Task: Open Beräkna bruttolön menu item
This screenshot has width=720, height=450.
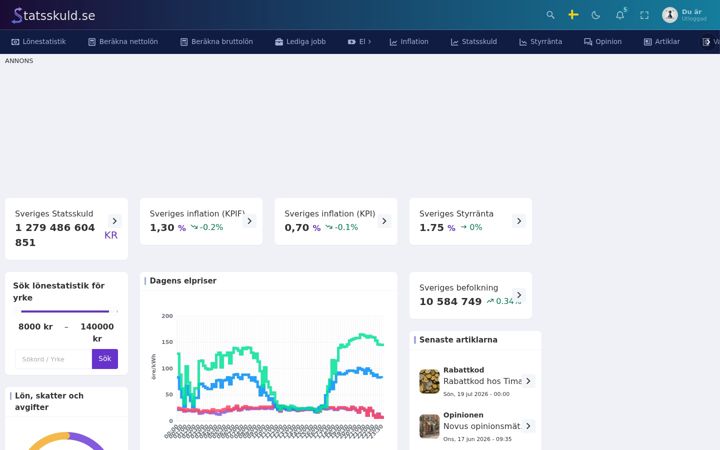Action: tap(217, 42)
